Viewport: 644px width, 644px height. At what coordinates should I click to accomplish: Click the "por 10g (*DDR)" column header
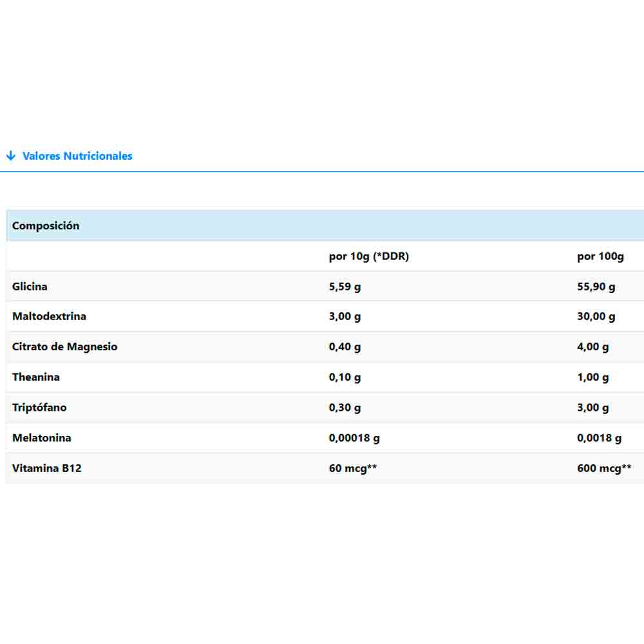pyautogui.click(x=368, y=256)
